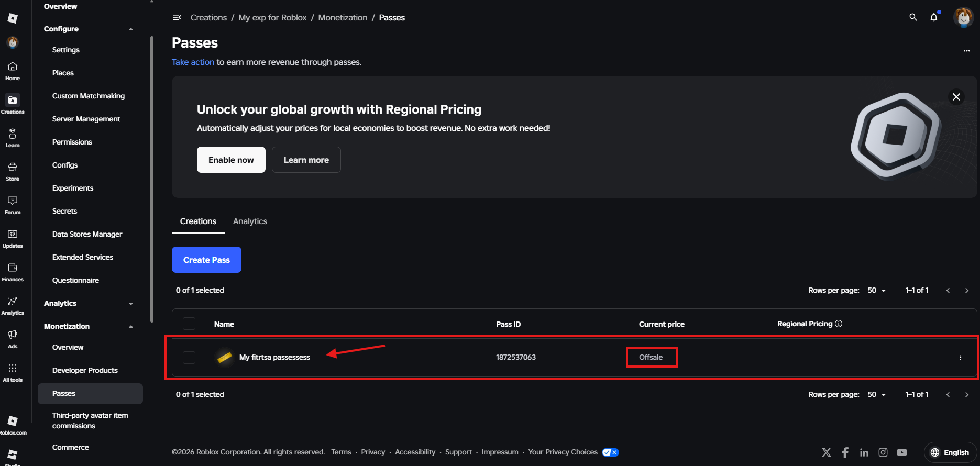
Task: Open the Home icon in the left rail
Action: (x=13, y=71)
